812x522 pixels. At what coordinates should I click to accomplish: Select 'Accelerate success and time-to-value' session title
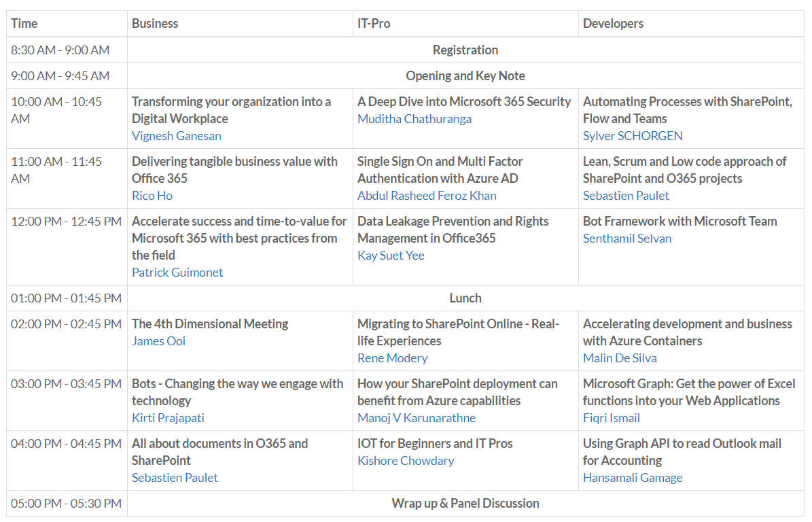239,238
